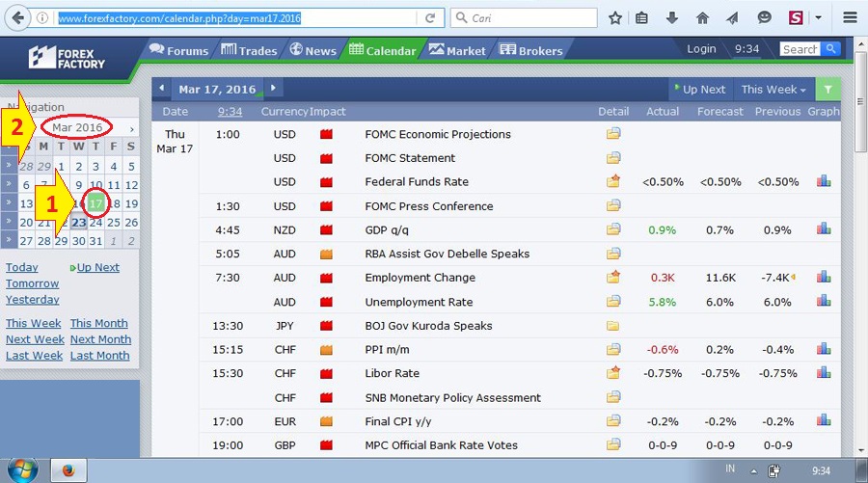
Task: Open the News tab
Action: coord(312,50)
